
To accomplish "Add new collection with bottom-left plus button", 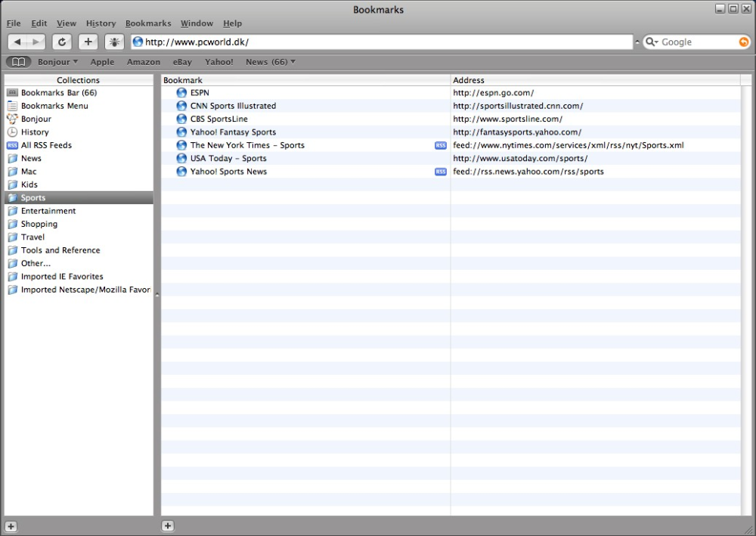I will (x=11, y=526).
